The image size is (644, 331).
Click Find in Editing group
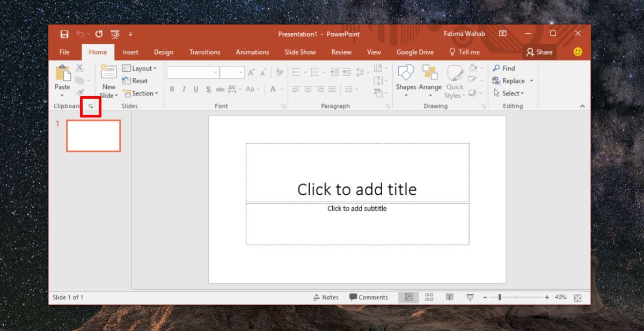[504, 68]
